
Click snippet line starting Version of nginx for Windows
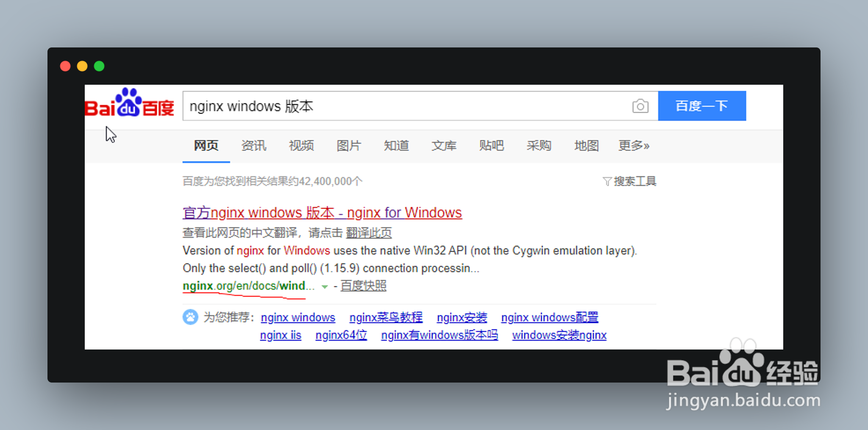click(x=410, y=251)
